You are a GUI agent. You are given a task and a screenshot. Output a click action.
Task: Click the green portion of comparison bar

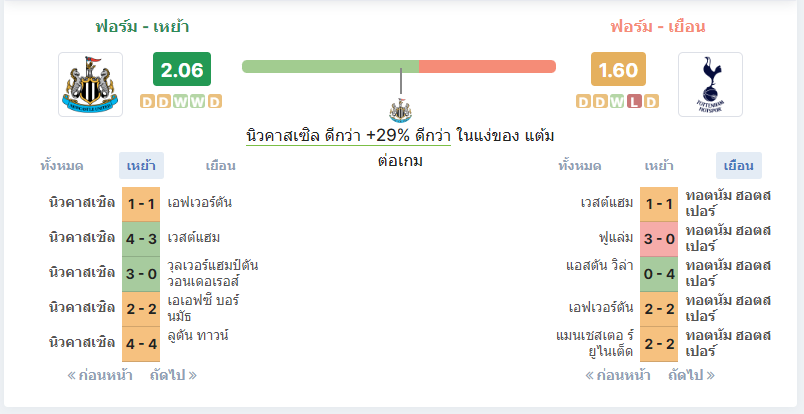click(x=331, y=67)
